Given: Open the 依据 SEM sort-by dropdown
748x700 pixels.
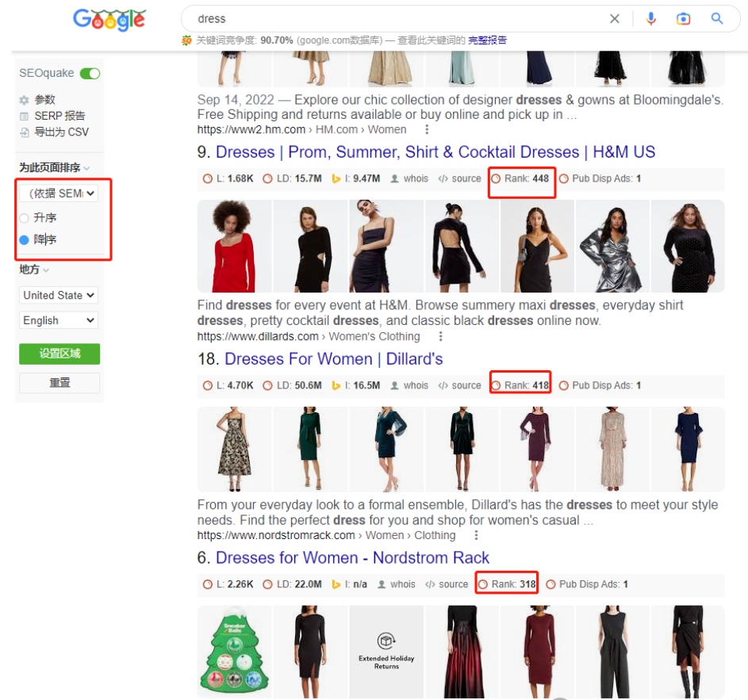Looking at the screenshot, I should 59,193.
